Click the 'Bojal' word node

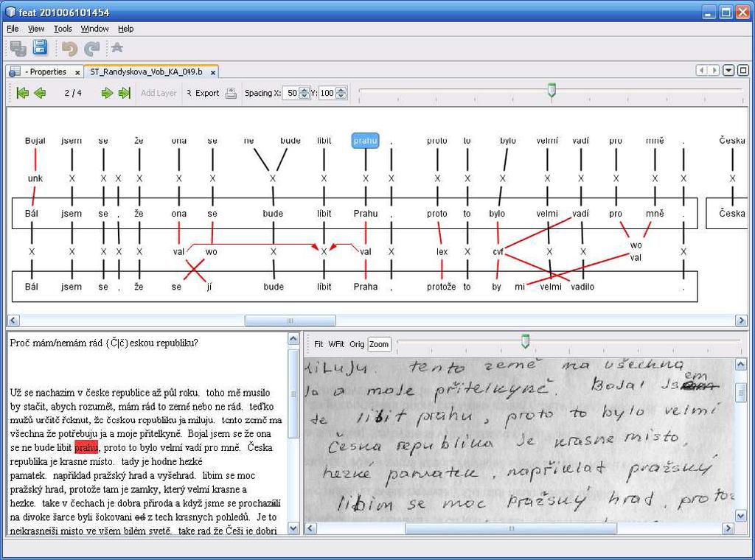click(35, 141)
